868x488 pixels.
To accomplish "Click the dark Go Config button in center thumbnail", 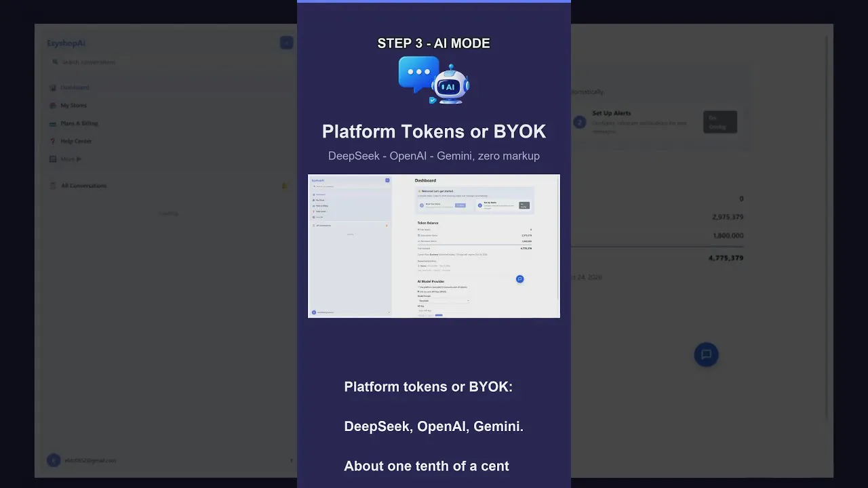I will coord(524,205).
